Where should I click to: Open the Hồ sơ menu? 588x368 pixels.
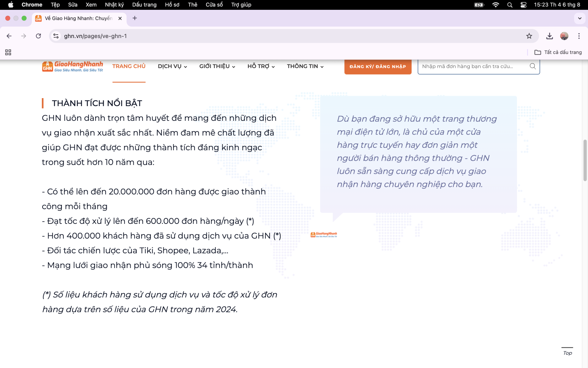pyautogui.click(x=172, y=5)
